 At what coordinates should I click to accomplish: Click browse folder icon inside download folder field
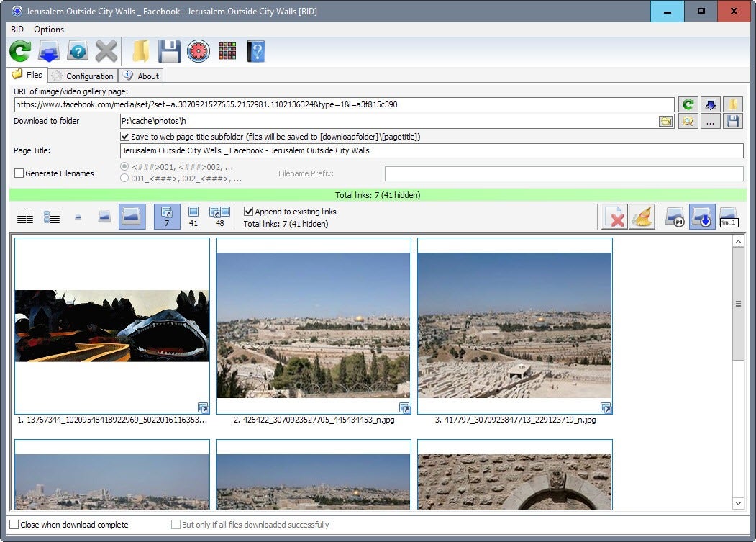[x=666, y=121]
